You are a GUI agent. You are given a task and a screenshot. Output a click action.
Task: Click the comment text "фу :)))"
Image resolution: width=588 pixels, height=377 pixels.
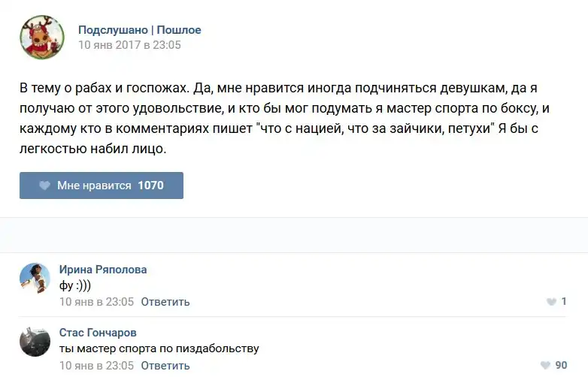click(x=74, y=286)
